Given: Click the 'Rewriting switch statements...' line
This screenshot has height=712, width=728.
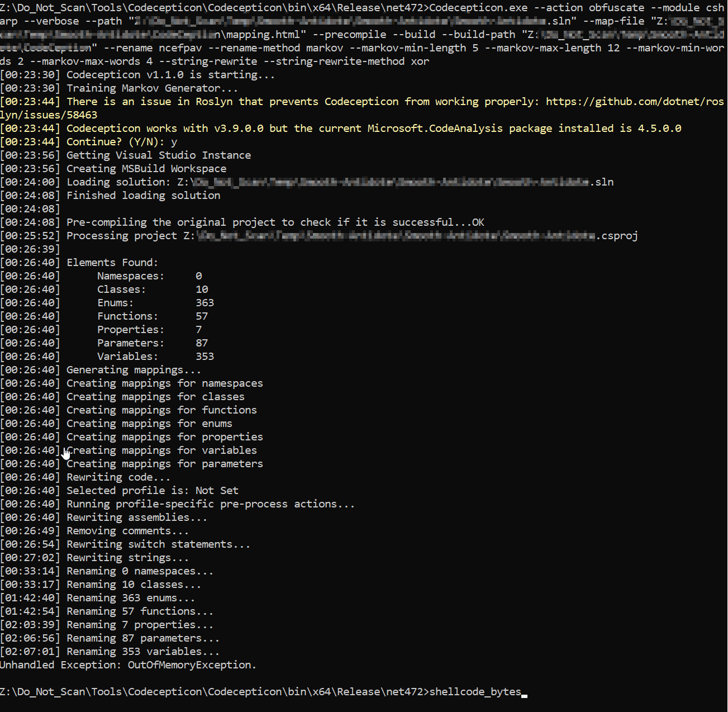Looking at the screenshot, I should [x=158, y=544].
